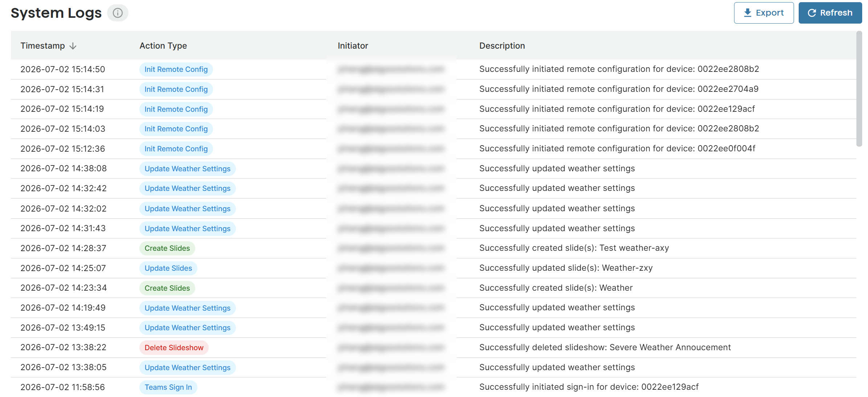868x397 pixels.
Task: Refresh the system logs
Action: (830, 13)
